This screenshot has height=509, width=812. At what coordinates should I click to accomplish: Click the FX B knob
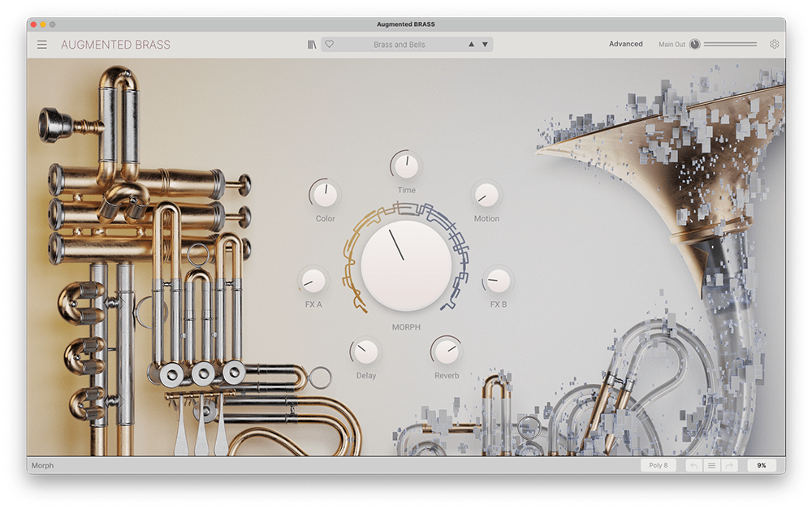coord(499,281)
